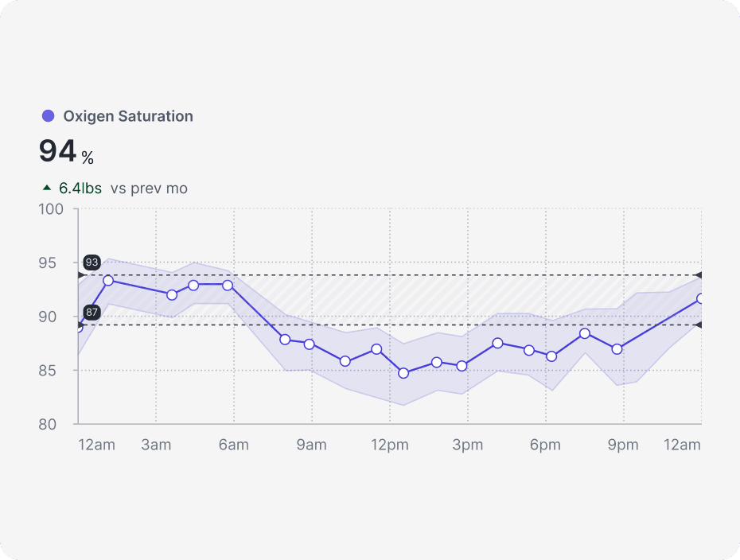Click left-end arrow of upper dashed threshold line
740x560 pixels.
point(81,274)
